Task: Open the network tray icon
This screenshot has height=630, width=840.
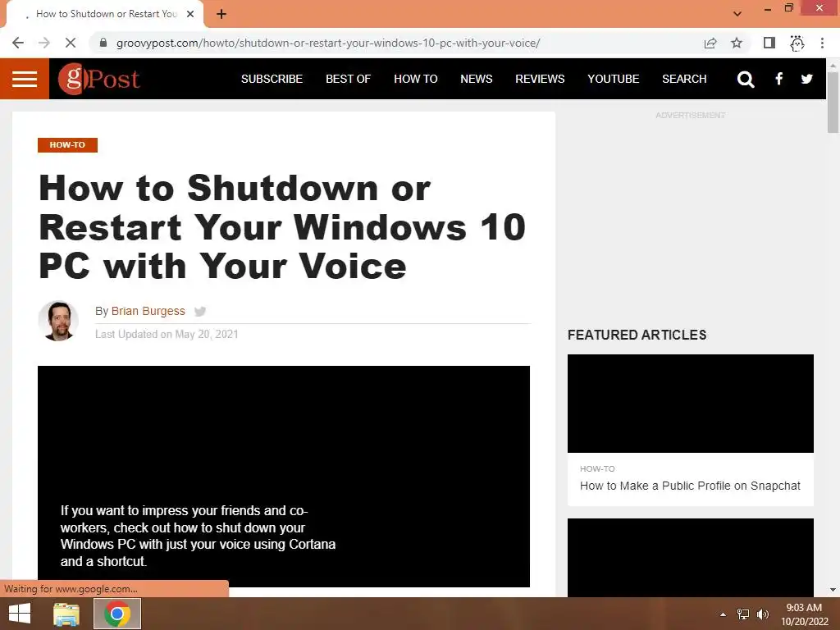Action: click(x=743, y=614)
